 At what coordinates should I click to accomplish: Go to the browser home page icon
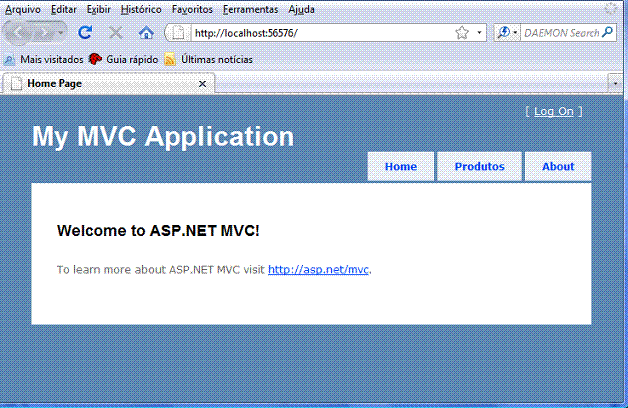click(x=146, y=33)
